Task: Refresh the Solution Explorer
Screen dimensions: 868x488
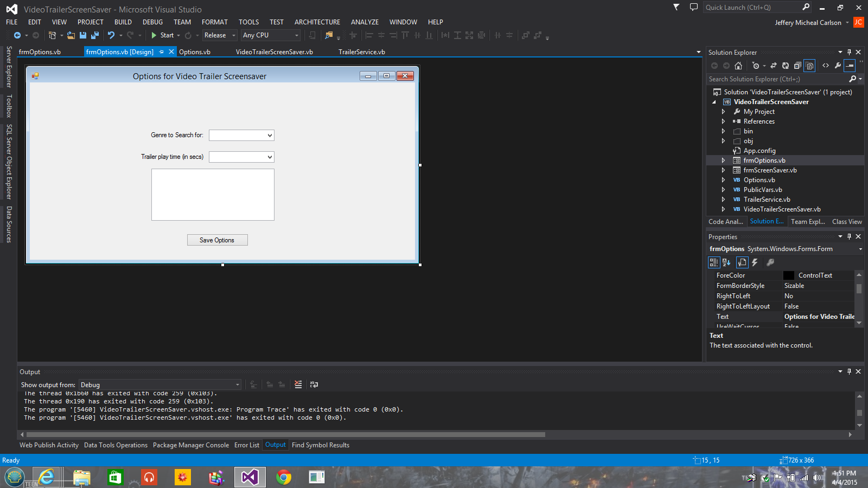Action: (x=786, y=66)
